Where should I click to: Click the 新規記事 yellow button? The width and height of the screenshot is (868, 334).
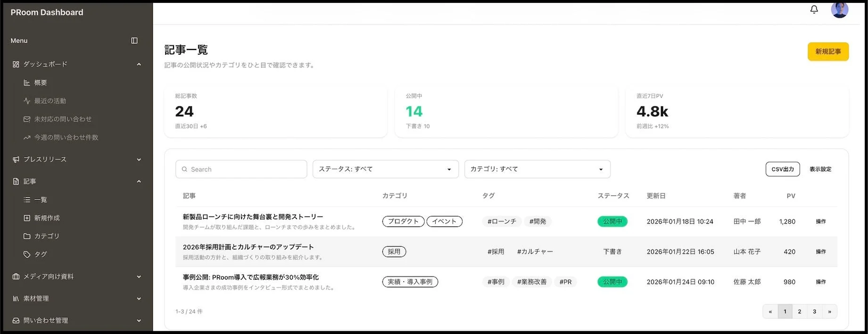coord(828,51)
